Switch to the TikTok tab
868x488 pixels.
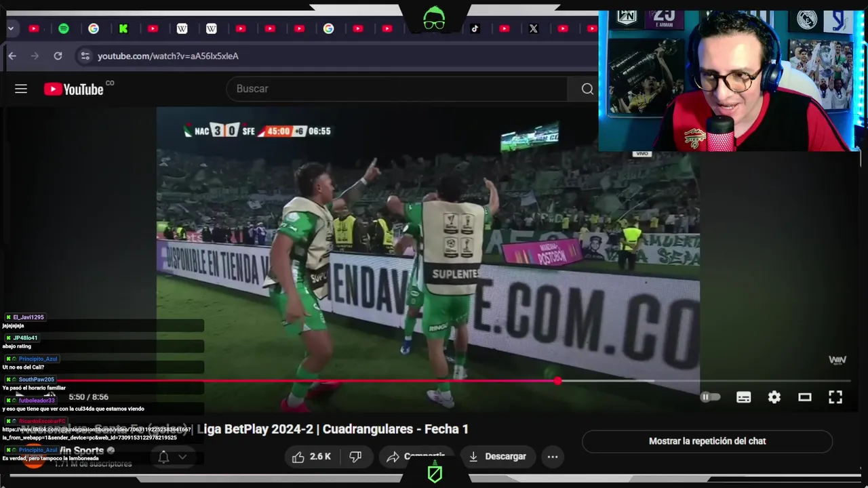click(475, 28)
